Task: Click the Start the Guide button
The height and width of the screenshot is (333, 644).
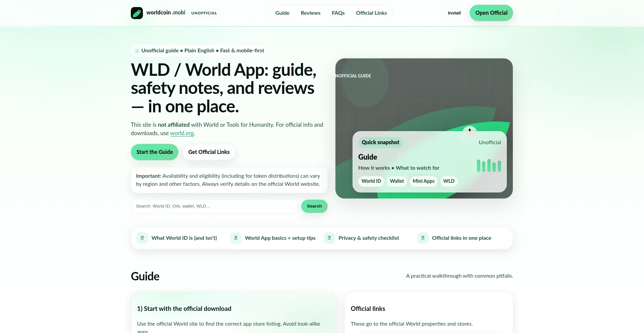Action: coord(155,152)
